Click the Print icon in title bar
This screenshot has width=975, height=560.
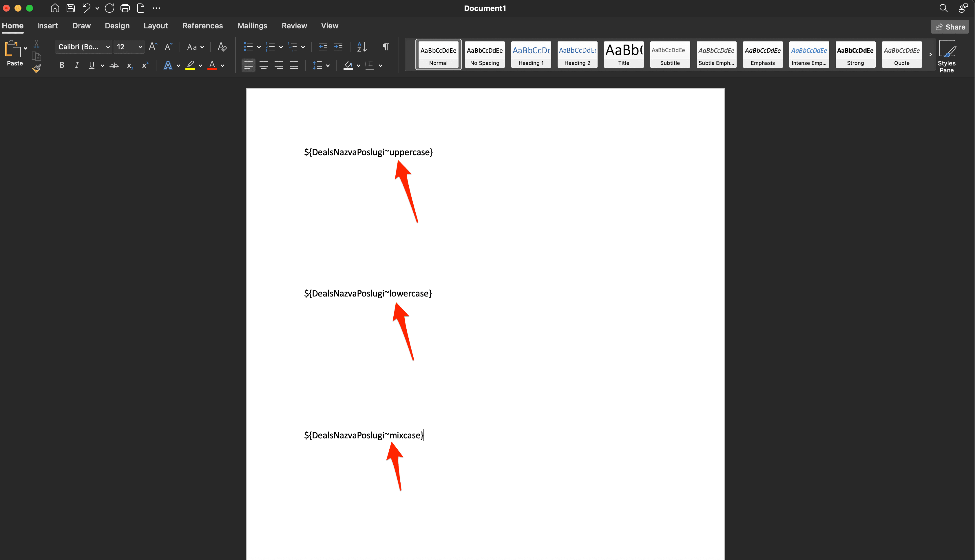click(x=125, y=8)
